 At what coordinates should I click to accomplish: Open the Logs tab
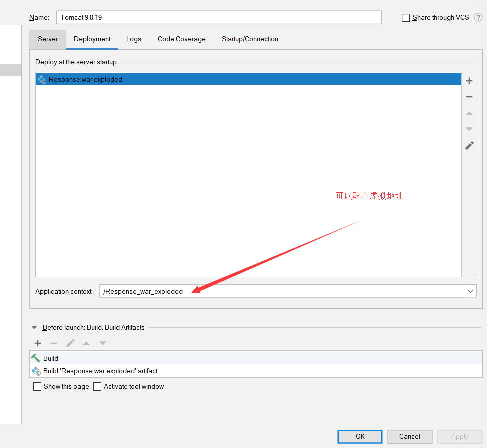tap(133, 39)
